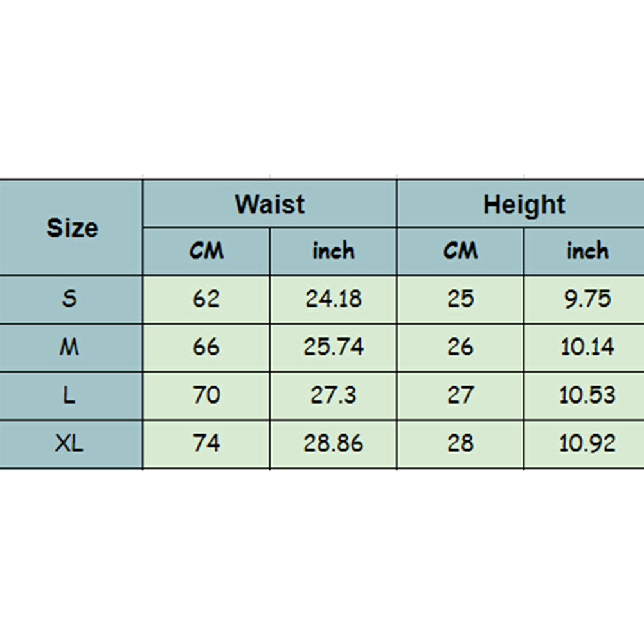The width and height of the screenshot is (644, 644).
Task: Click the cell containing 10.92
Action: 584,444
